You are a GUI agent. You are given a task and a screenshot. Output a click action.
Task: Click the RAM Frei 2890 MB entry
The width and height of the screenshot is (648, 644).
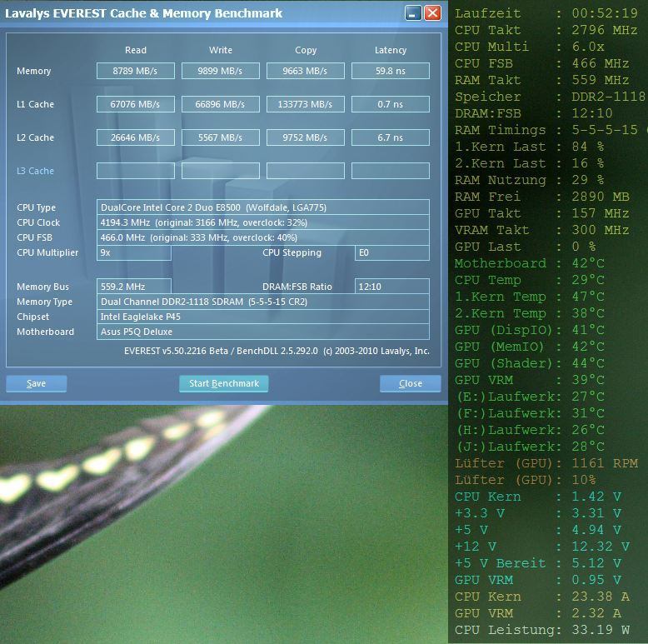tap(542, 197)
